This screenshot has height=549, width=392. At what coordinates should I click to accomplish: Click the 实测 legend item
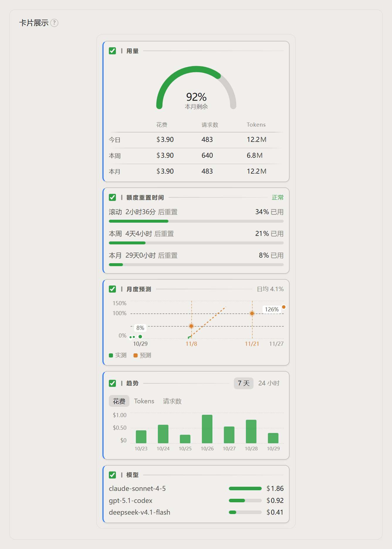pyautogui.click(x=118, y=355)
